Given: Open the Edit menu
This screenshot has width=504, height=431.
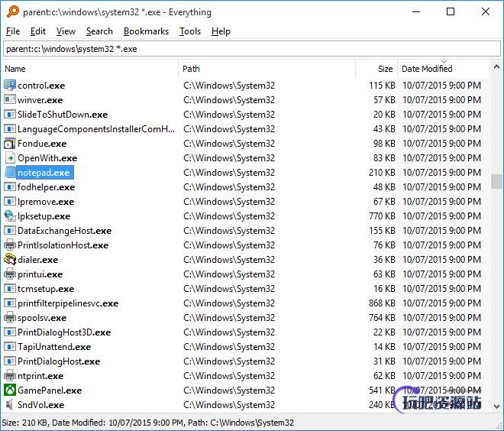Looking at the screenshot, I should (38, 31).
